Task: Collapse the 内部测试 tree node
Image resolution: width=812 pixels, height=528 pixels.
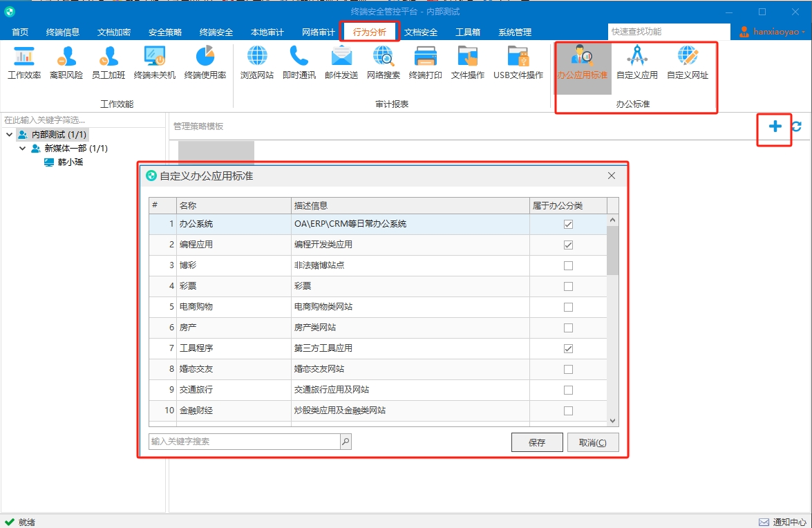Action: click(9, 135)
